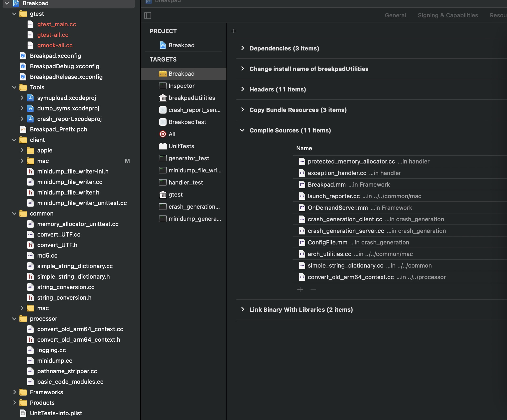Add a new build phase with plus button
The image size is (507, 420).
(234, 31)
